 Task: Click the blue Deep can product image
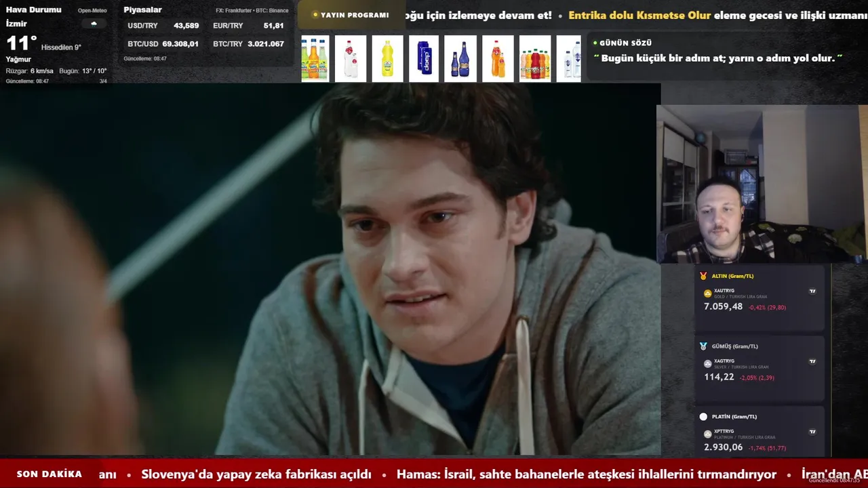(424, 59)
